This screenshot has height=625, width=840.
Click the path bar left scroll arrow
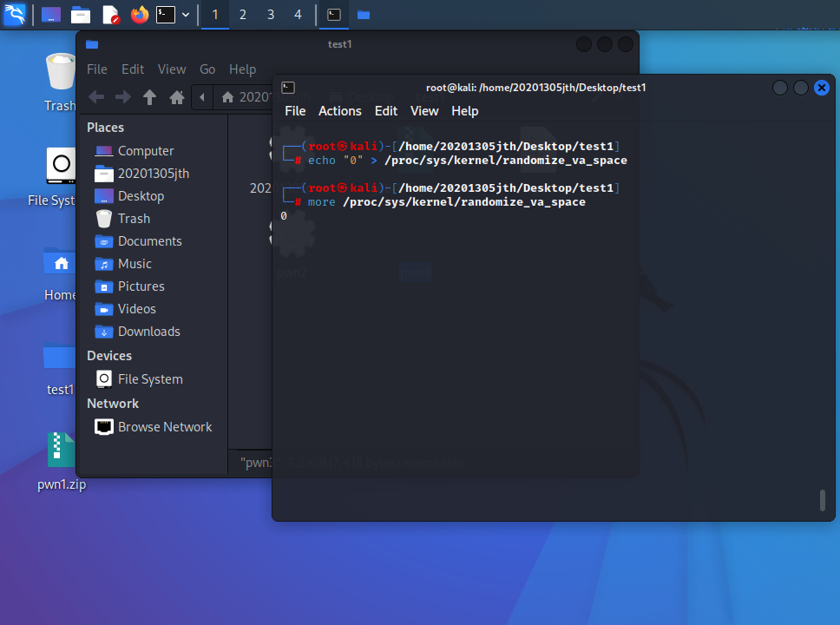coord(202,97)
